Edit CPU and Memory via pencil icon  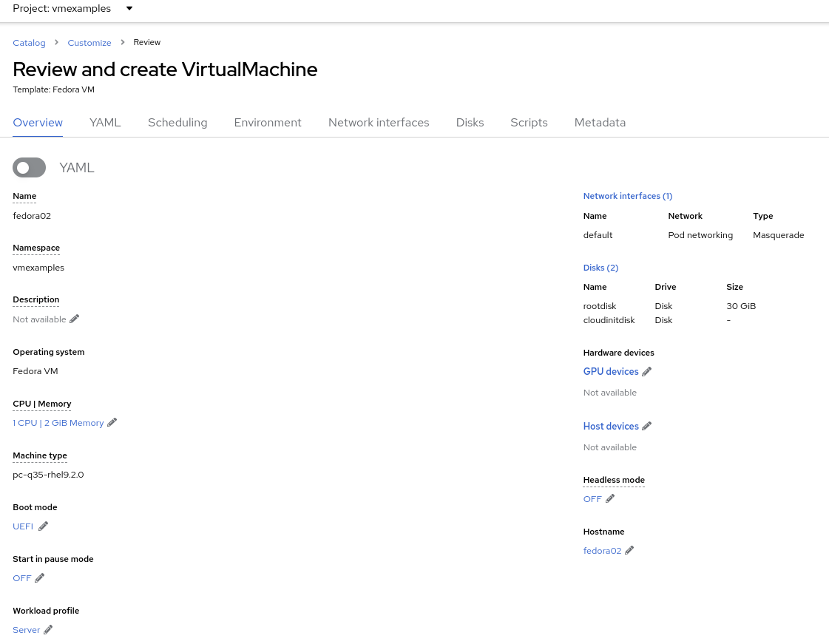pos(112,423)
